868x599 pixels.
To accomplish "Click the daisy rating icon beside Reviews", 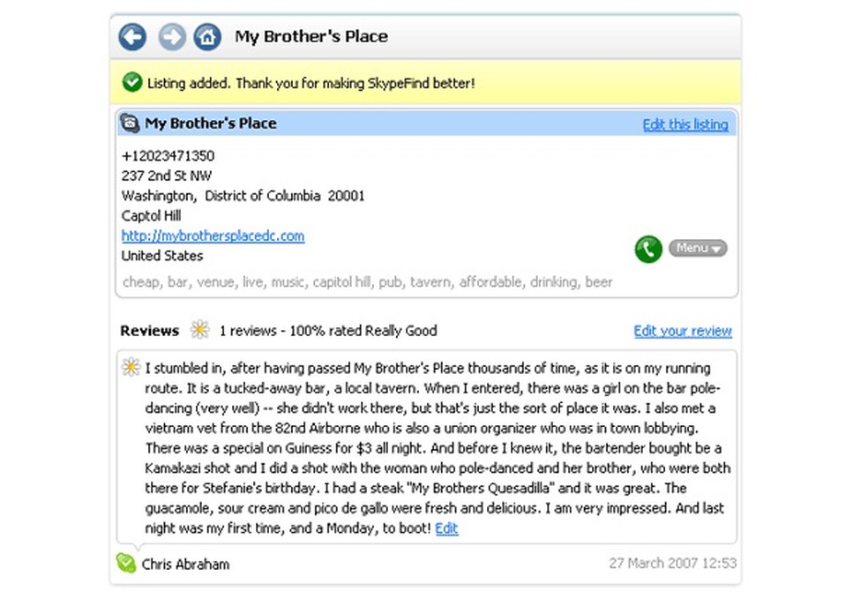I will pos(200,331).
